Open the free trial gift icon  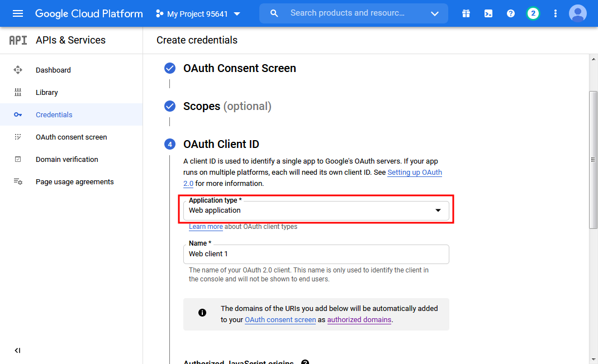pos(466,14)
